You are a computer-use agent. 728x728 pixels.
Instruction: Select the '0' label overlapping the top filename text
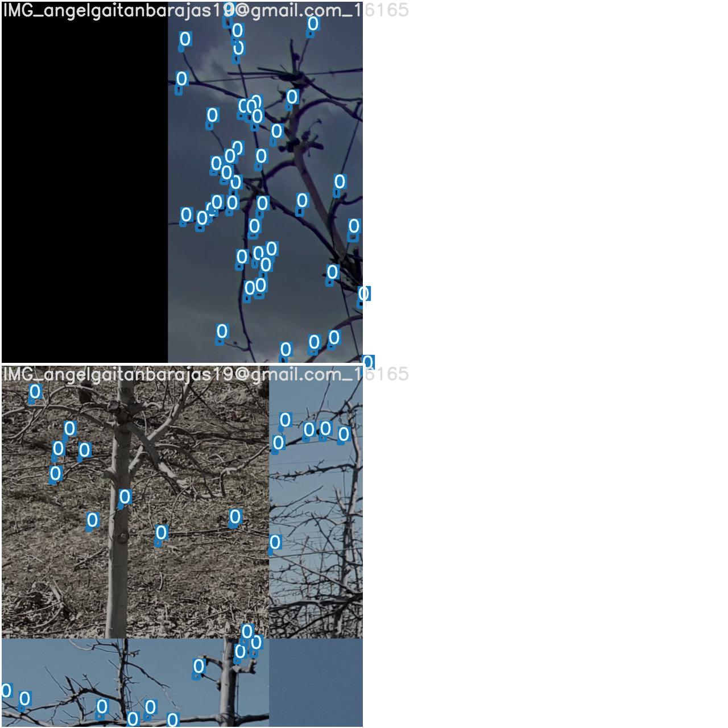tap(229, 9)
